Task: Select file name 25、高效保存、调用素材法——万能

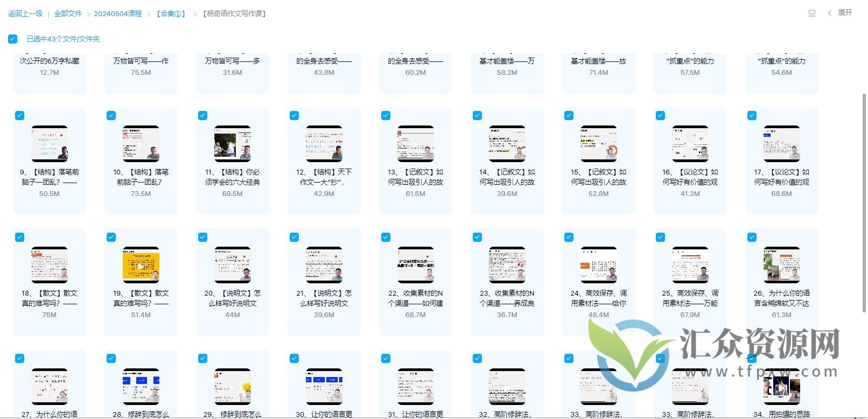Action: (x=690, y=298)
